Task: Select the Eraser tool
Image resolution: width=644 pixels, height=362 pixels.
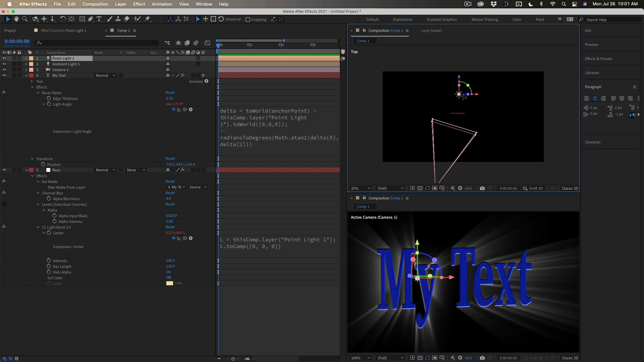Action: click(126, 19)
